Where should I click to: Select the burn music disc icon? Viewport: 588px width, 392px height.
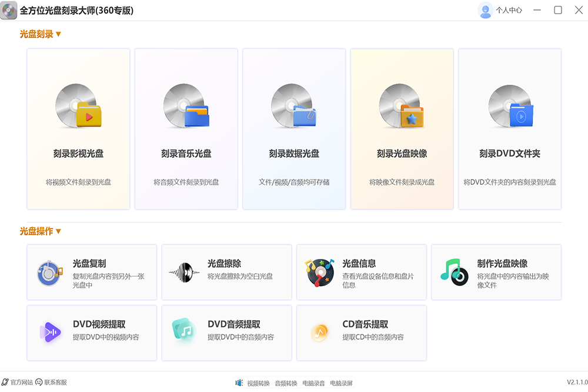(x=186, y=107)
